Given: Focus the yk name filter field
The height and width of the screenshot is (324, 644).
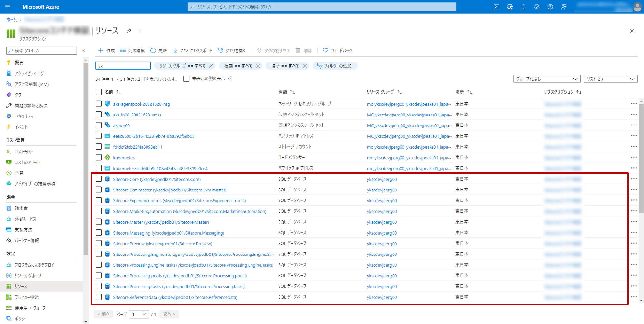Looking at the screenshot, I should 123,66.
